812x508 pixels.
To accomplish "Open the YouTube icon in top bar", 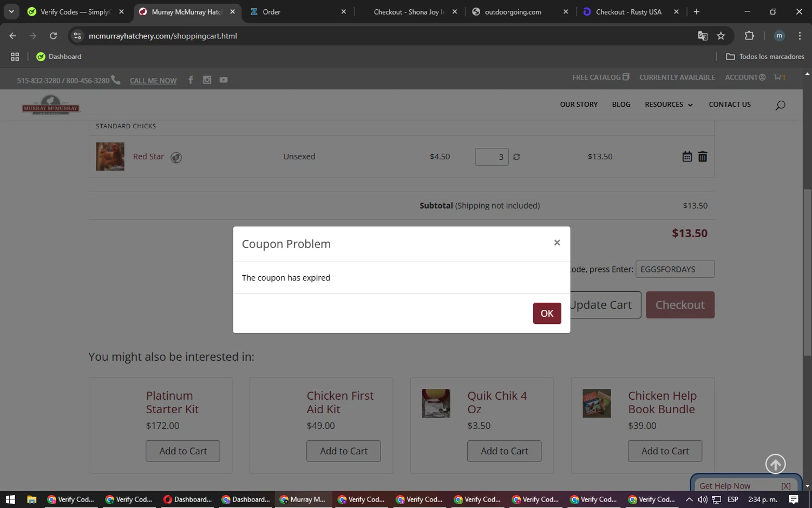I will coord(224,80).
